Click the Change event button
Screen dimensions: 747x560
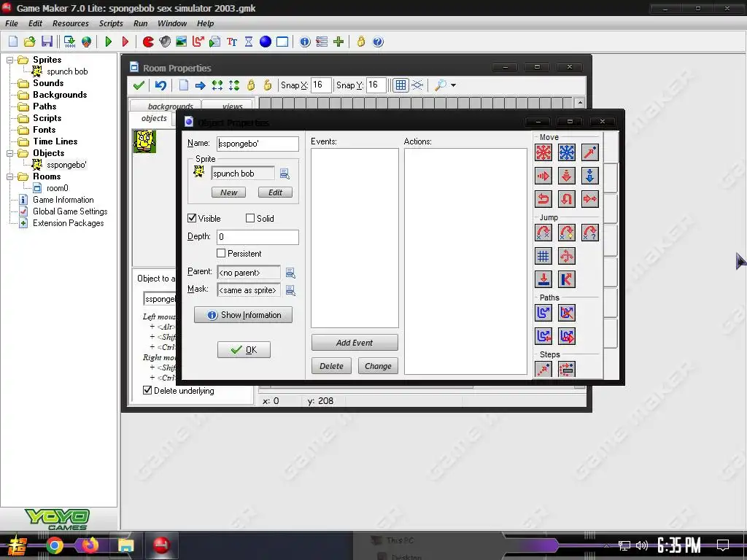click(x=378, y=366)
